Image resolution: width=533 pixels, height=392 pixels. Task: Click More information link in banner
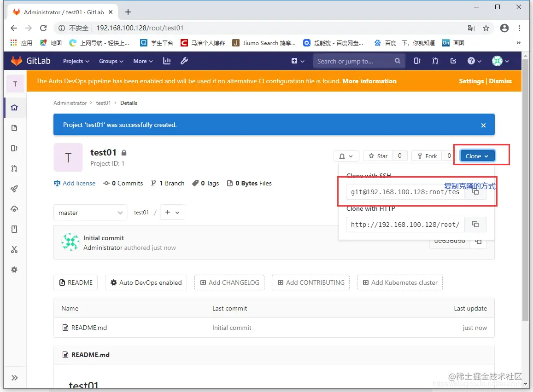coord(369,81)
